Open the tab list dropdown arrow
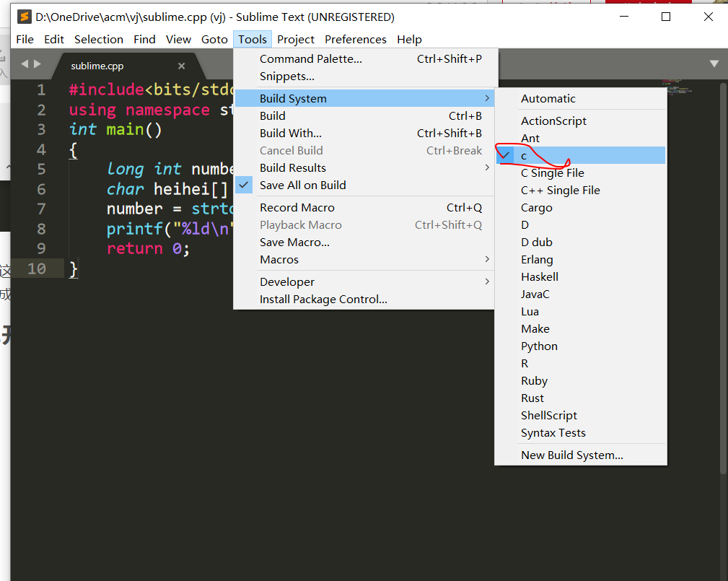This screenshot has height=581, width=728. tap(714, 64)
